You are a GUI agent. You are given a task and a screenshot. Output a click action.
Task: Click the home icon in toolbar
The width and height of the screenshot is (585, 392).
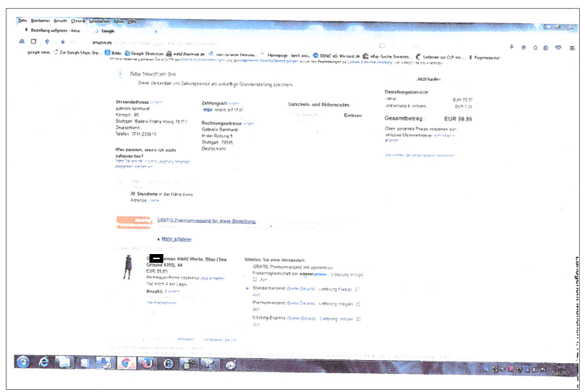click(x=524, y=47)
